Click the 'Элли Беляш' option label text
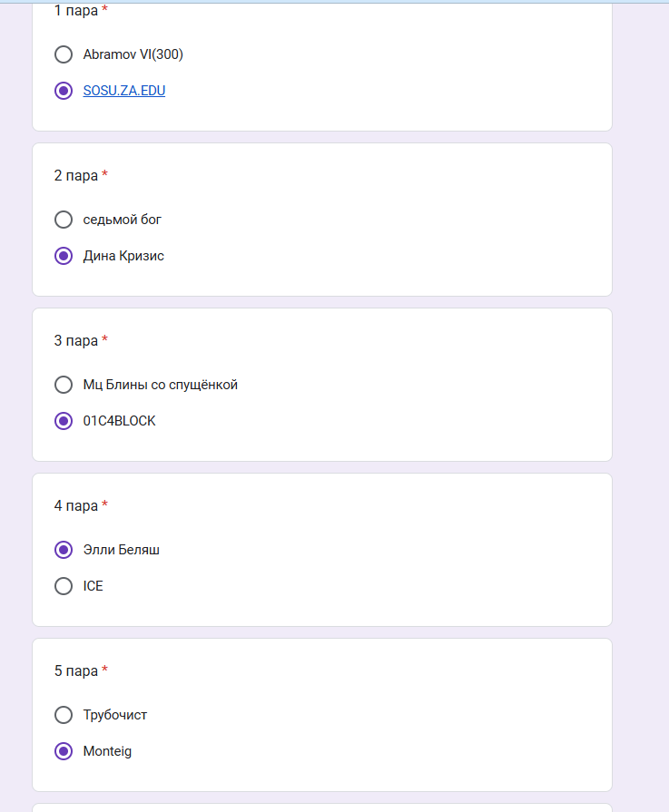The width and height of the screenshot is (669, 812). (122, 550)
